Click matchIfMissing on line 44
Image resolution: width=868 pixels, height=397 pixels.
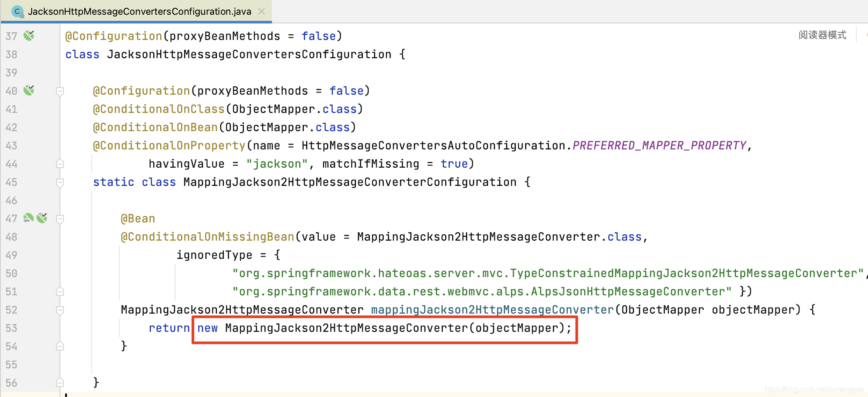tap(371, 164)
